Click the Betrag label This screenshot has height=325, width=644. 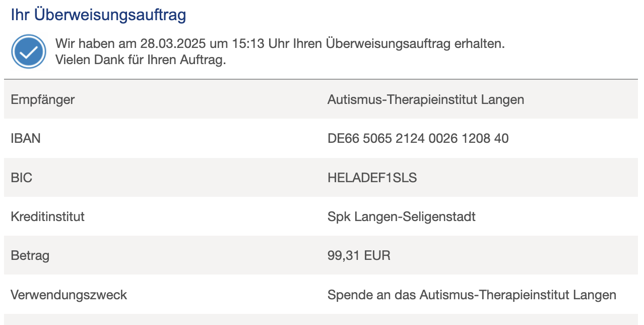pyautogui.click(x=30, y=255)
